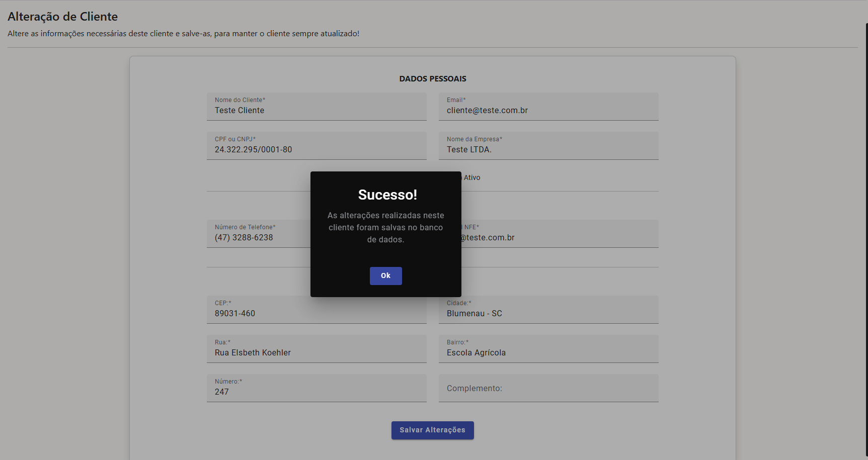Image resolution: width=868 pixels, height=460 pixels.
Task: Focus the Nome do Cliente field
Action: tap(316, 107)
